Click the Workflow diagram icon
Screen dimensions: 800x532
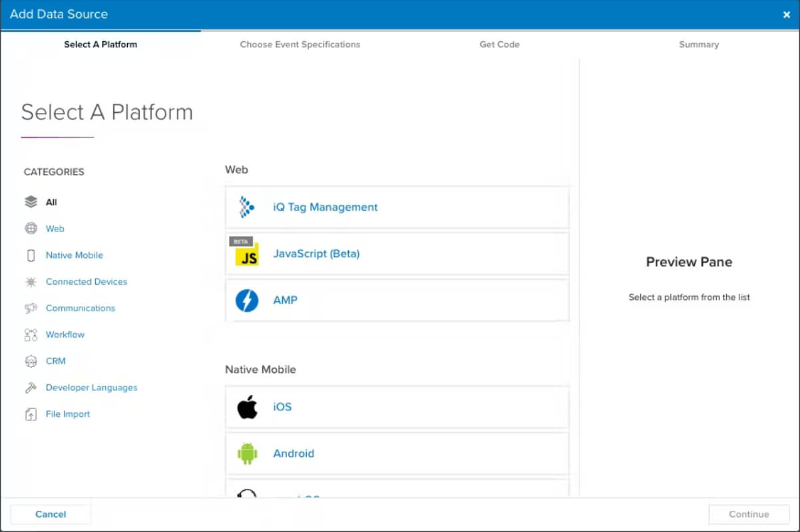31,334
